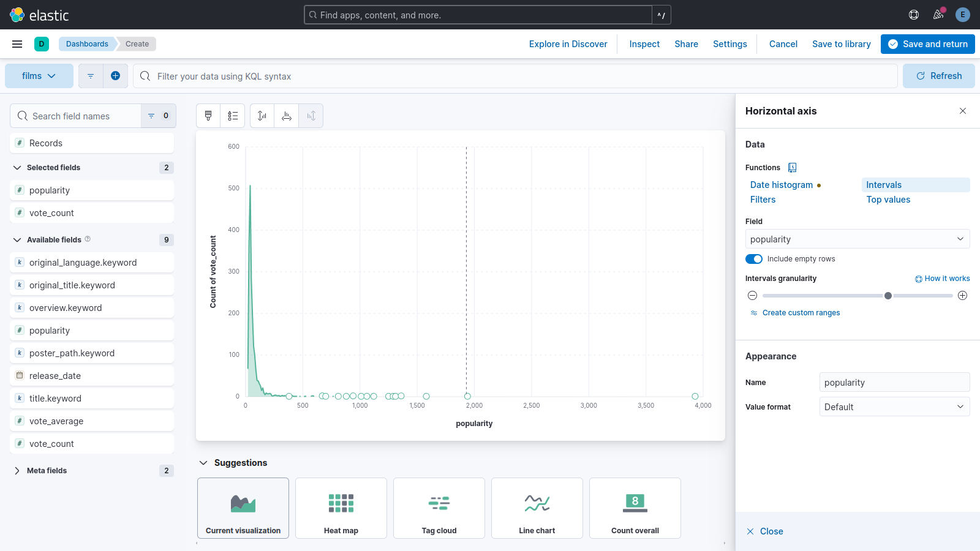
Task: Open the legend settings icon
Action: [233, 116]
